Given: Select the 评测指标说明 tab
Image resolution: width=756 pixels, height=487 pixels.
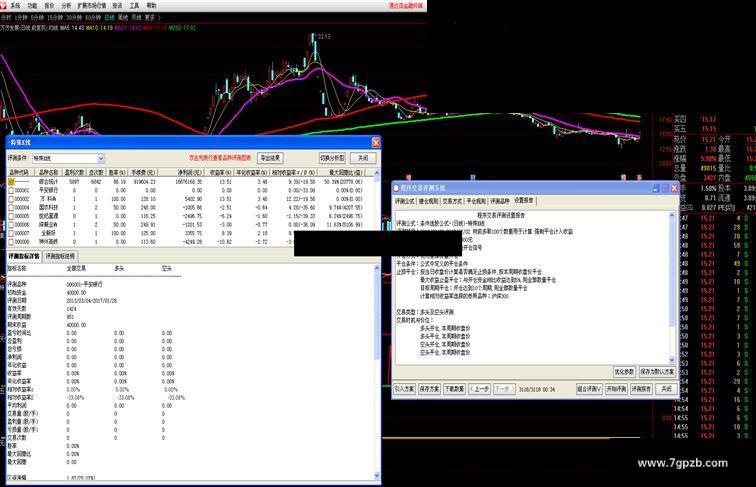Looking at the screenshot, I should click(x=60, y=257).
